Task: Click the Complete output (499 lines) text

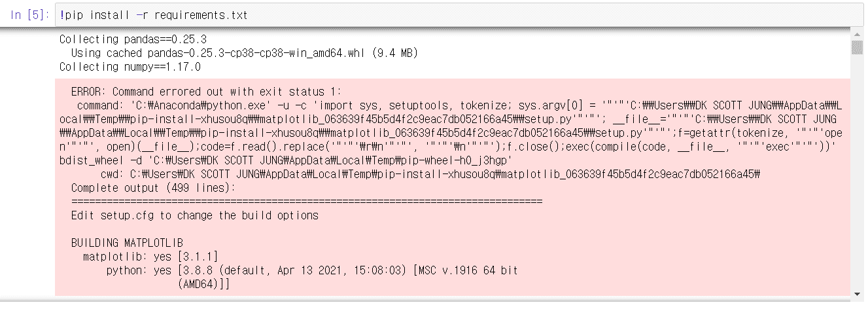Action: 152,189
